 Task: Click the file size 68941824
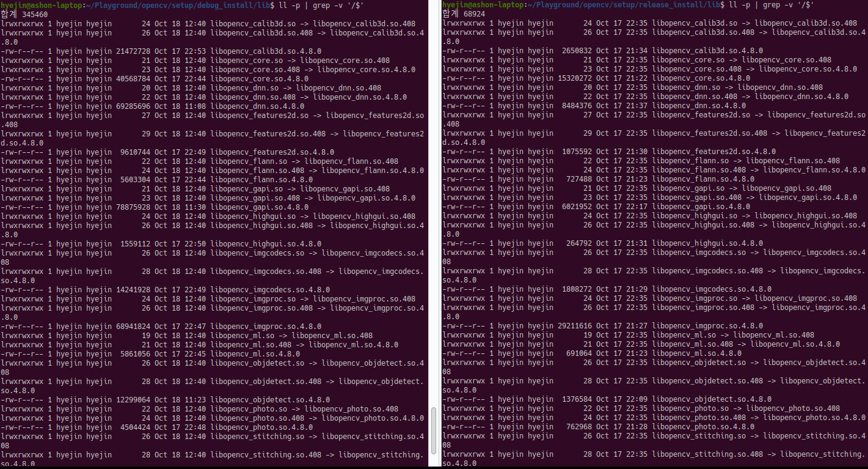coord(133,327)
